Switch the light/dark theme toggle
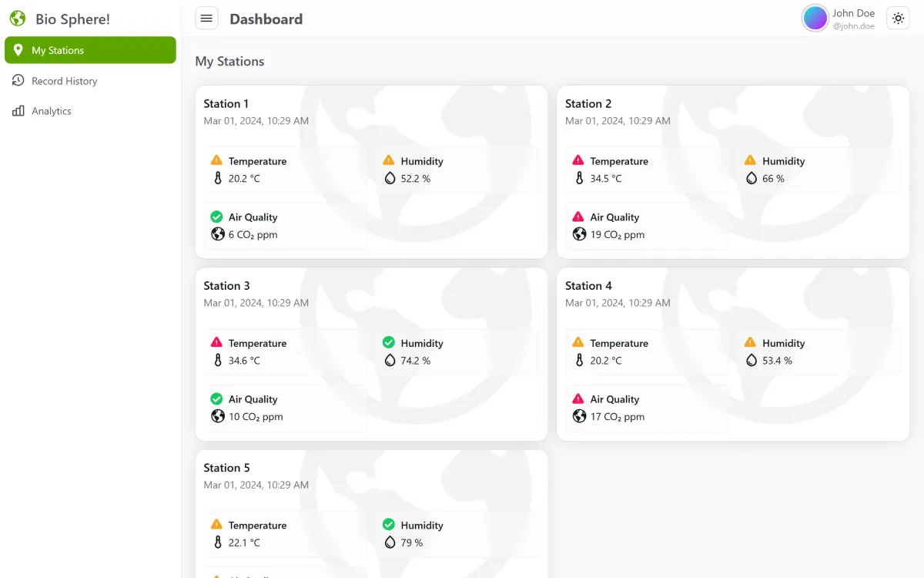924x578 pixels. 898,18
